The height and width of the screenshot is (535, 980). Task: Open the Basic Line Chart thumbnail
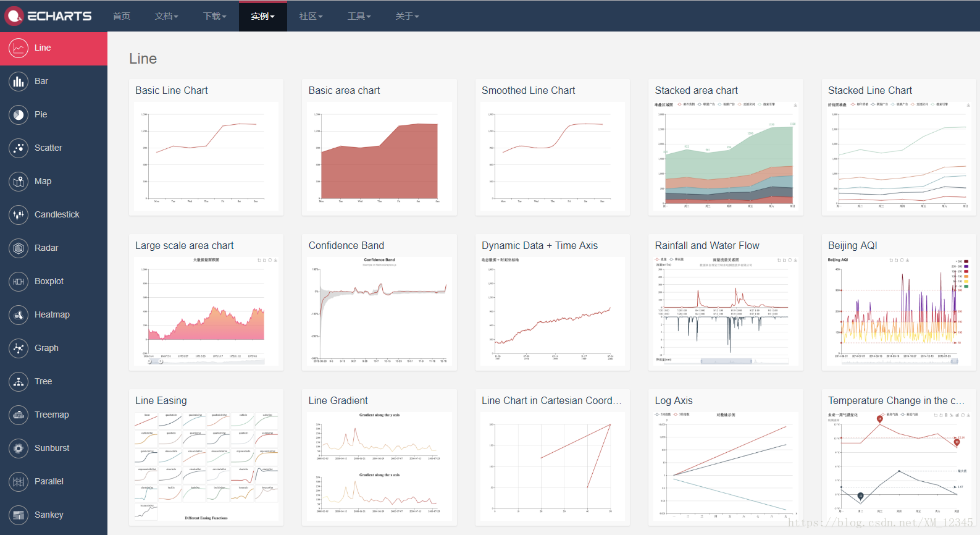pos(206,156)
